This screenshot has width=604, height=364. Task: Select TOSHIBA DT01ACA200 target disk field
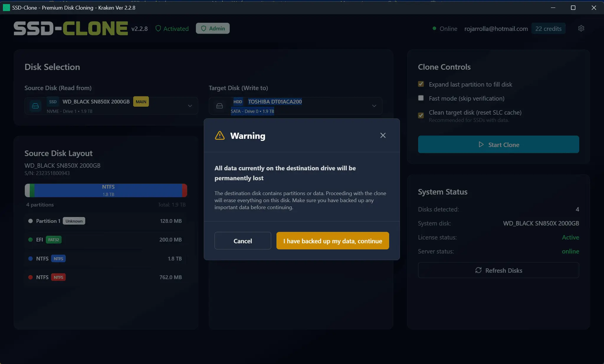[296, 106]
